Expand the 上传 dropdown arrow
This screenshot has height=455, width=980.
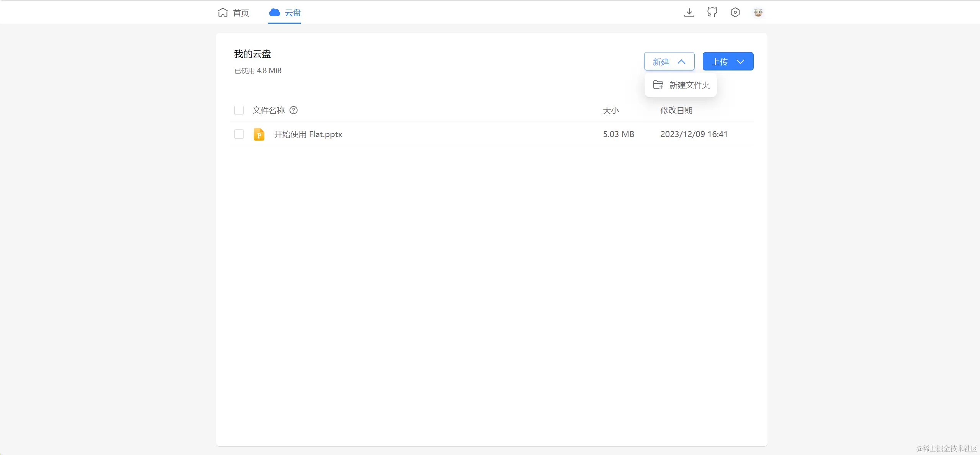(740, 61)
